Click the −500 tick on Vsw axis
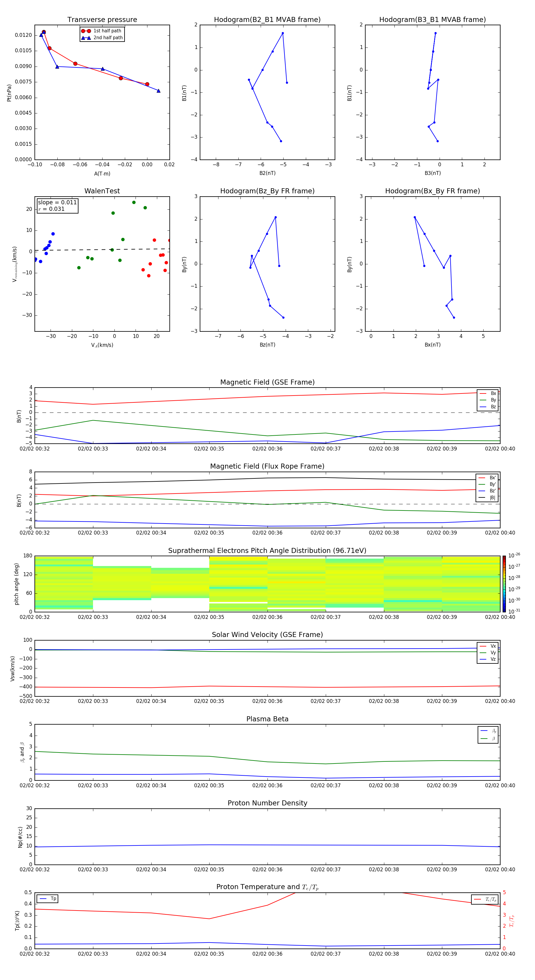The width and height of the screenshot is (535, 980). [x=25, y=696]
